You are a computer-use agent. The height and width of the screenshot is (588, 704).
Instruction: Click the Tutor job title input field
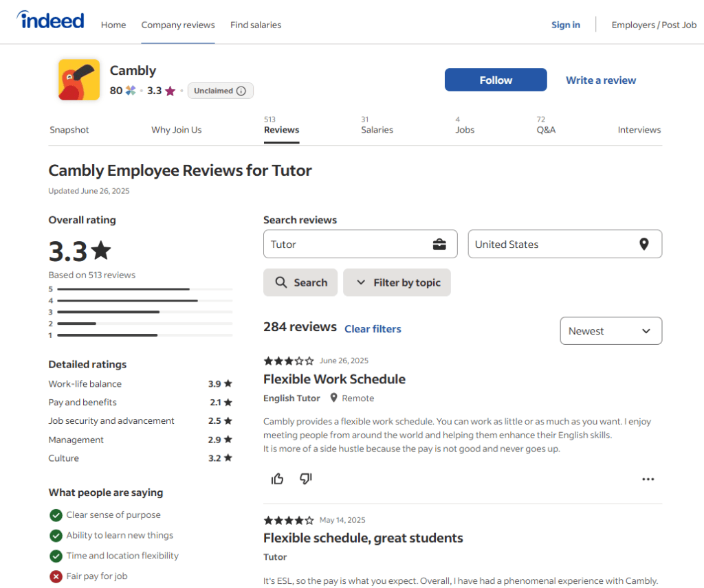point(347,245)
